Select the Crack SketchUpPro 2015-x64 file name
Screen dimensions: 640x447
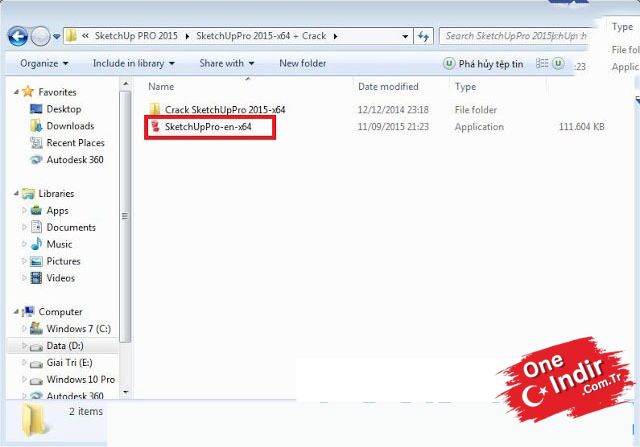(x=225, y=110)
